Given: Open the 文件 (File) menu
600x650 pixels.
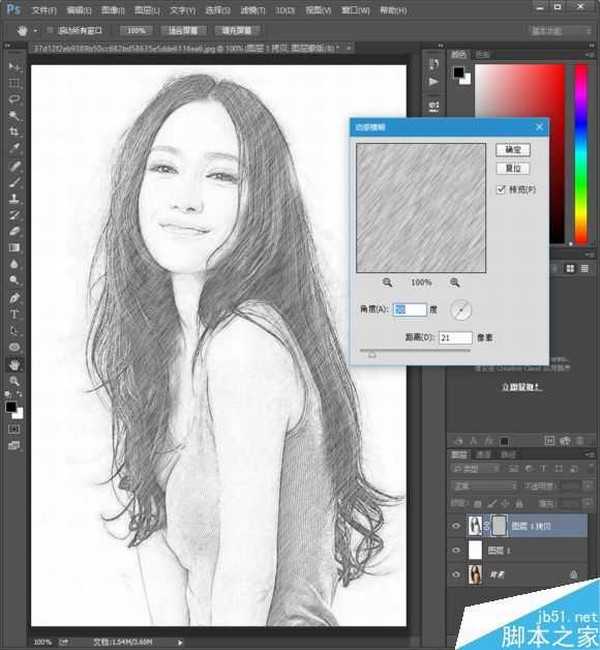Looking at the screenshot, I should click(45, 9).
